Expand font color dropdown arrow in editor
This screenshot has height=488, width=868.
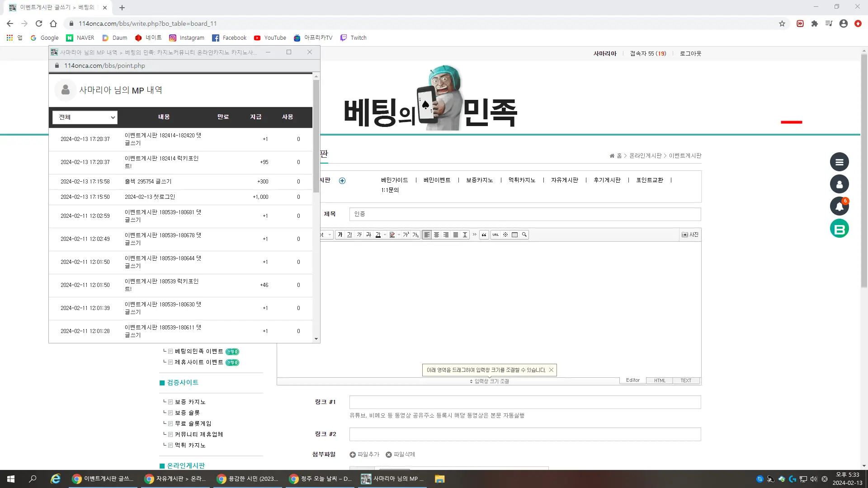point(385,235)
